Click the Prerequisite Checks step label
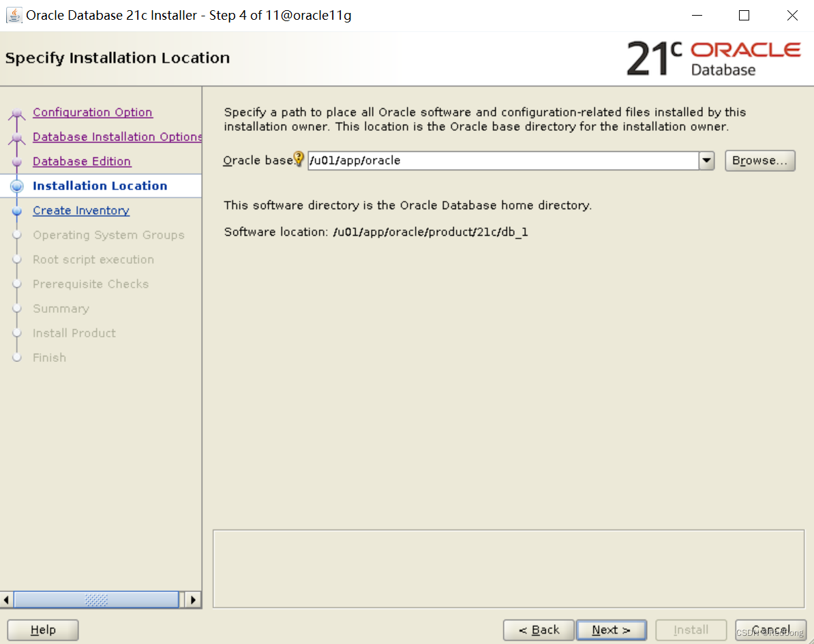The height and width of the screenshot is (644, 814). click(91, 284)
